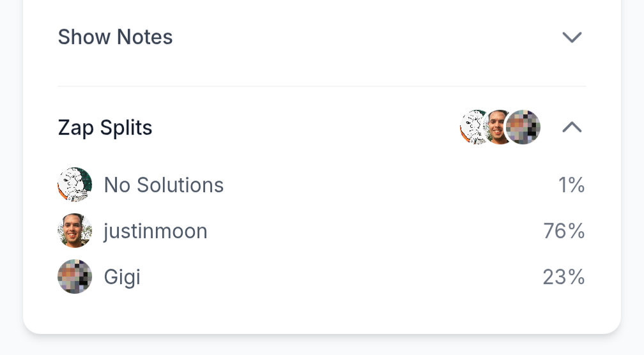Click No Solutions profile picture in list
Viewport: 644px width, 355px height.
(x=75, y=185)
